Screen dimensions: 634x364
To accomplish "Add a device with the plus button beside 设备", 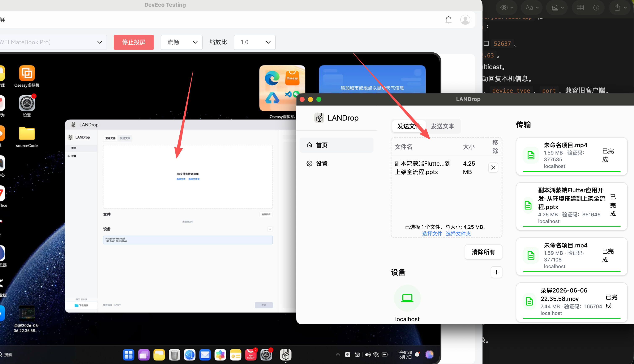I will pos(496,272).
